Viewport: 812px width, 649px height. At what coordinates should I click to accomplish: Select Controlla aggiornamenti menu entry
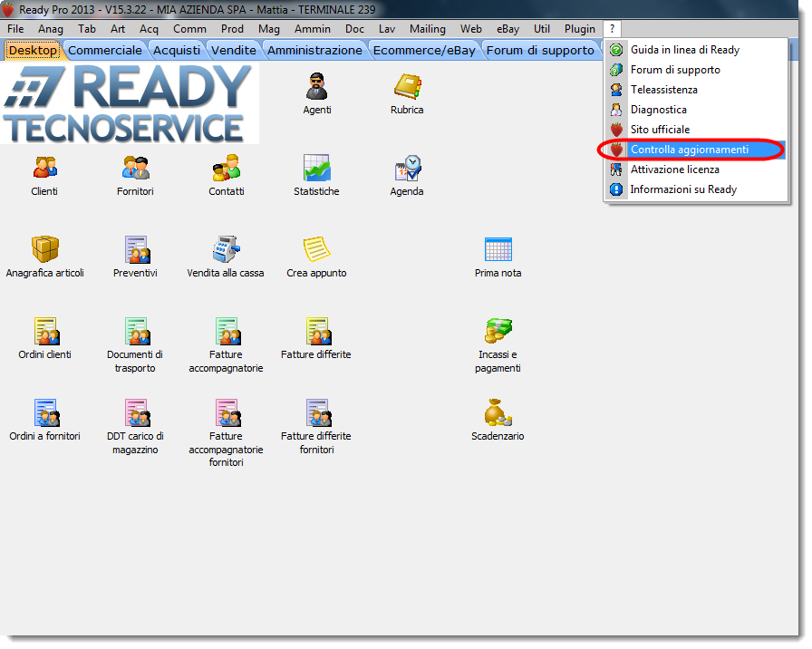[x=696, y=150]
